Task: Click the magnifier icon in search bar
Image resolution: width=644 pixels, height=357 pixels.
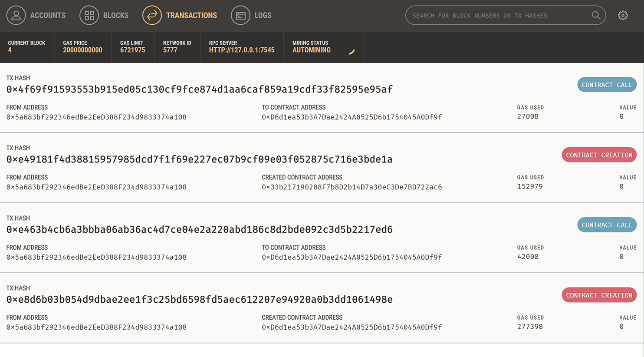Action: point(596,15)
